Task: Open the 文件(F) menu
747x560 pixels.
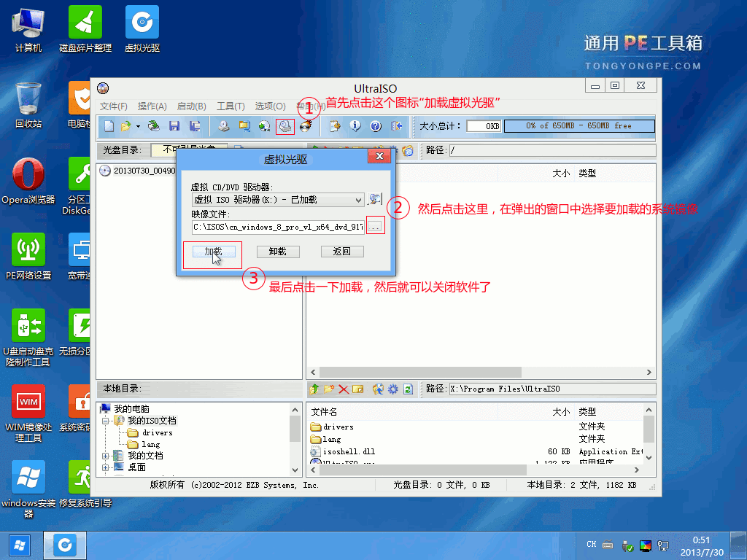Action: click(x=113, y=106)
